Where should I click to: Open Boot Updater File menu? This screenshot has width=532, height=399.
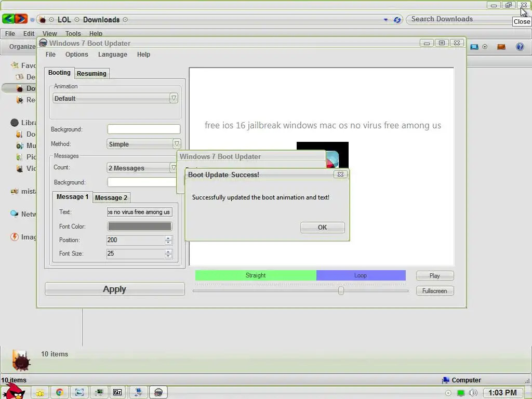click(50, 54)
